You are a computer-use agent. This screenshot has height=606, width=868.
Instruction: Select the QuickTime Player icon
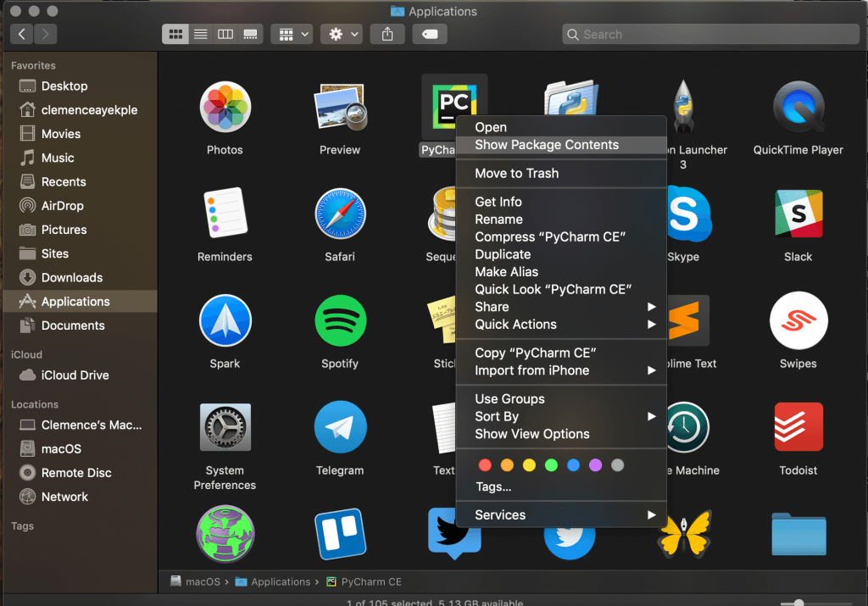[798, 108]
